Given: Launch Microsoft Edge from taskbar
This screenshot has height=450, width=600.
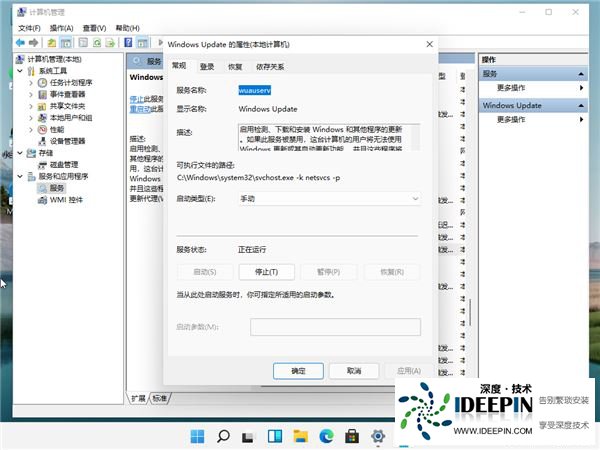Looking at the screenshot, I should [326, 436].
